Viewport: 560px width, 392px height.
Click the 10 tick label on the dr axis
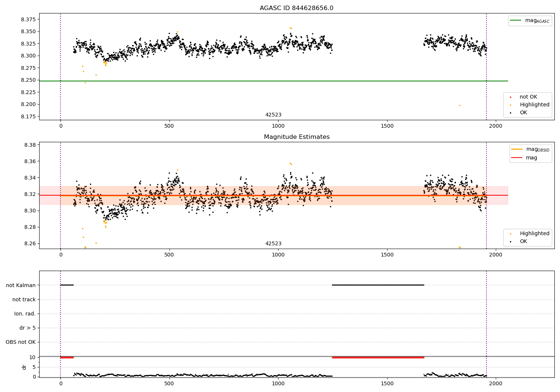coord(32,357)
